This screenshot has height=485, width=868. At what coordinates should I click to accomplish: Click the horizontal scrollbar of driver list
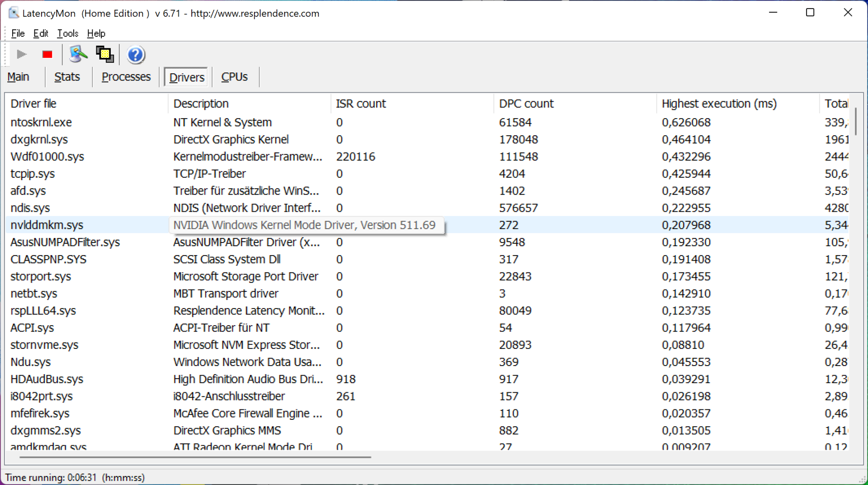[x=195, y=457]
